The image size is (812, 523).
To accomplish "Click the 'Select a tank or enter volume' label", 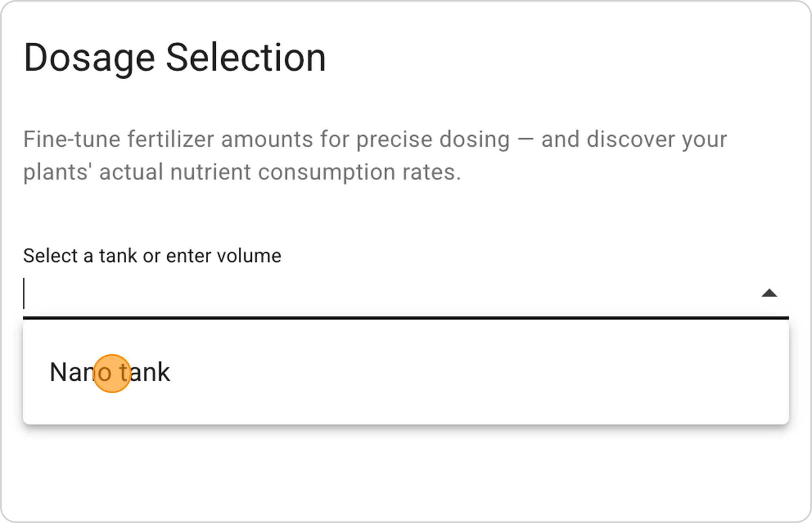I will tap(152, 256).
